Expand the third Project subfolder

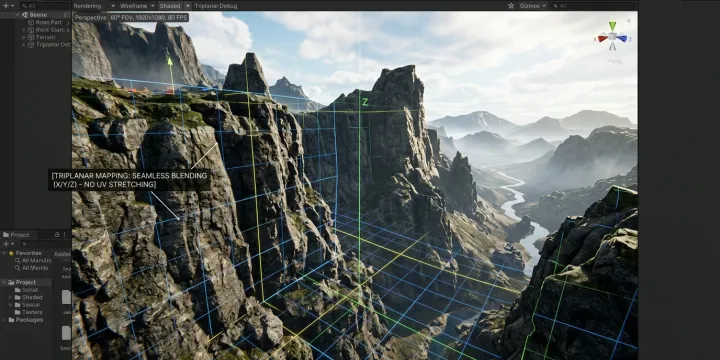click(11, 305)
